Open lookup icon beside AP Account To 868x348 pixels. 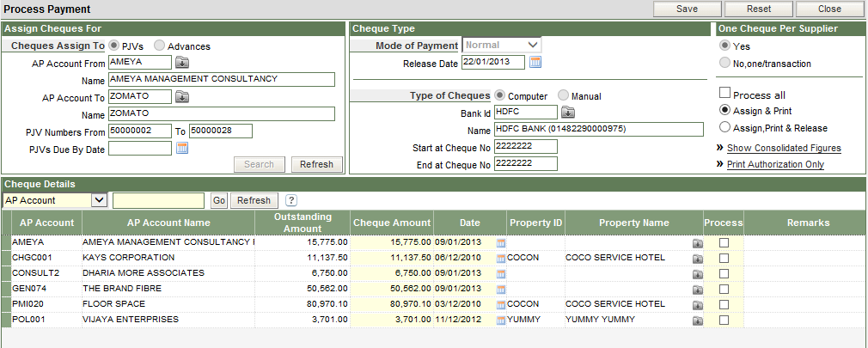(181, 96)
